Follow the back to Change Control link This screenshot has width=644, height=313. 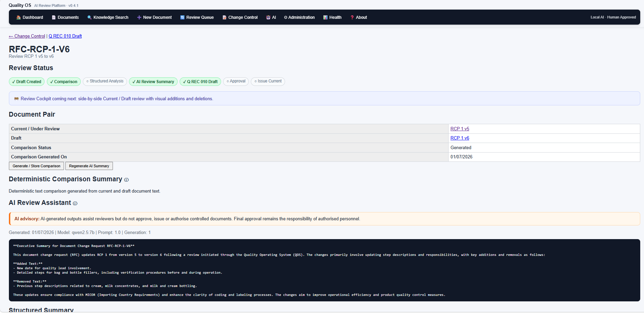pos(27,36)
